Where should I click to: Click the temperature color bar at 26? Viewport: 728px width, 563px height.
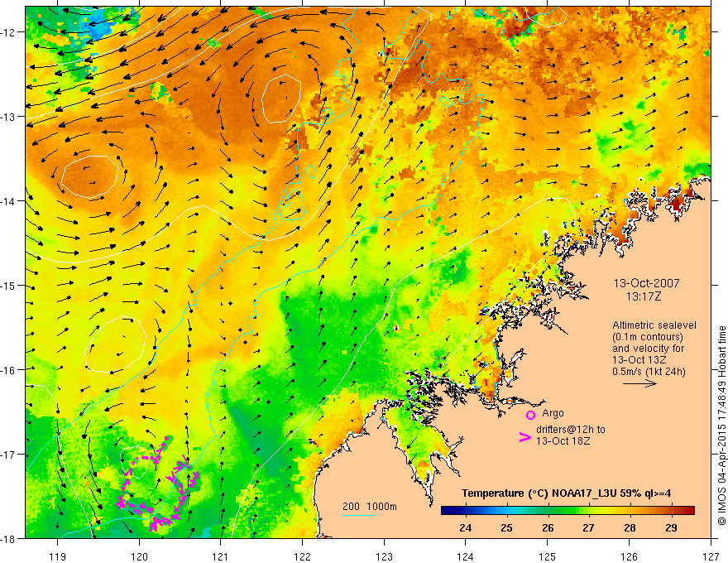tap(548, 511)
